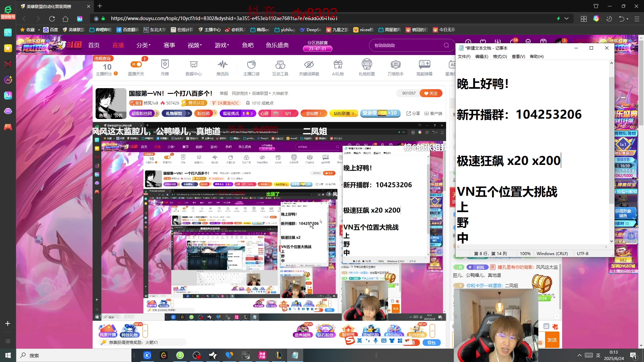The width and height of the screenshot is (644, 362).
Task: Click Notepad vertical scrollbar down arrow
Action: [x=611, y=241]
